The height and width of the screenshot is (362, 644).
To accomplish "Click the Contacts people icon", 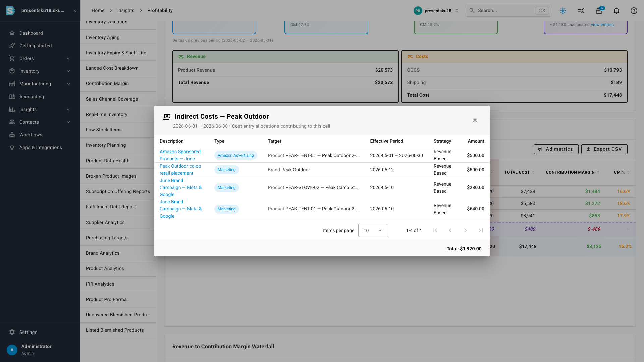I will [x=12, y=122].
